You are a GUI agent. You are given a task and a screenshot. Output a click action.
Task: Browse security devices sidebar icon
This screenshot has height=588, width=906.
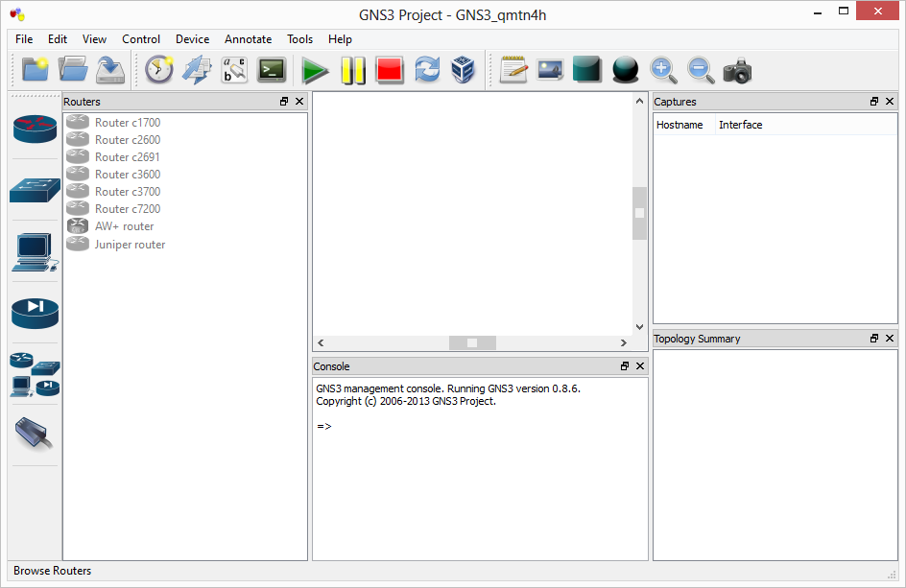click(35, 313)
